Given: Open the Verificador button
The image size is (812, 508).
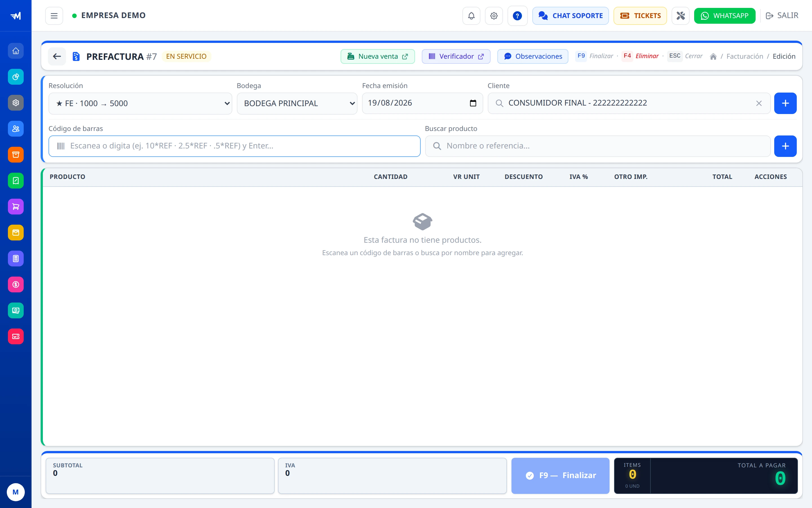Looking at the screenshot, I should point(456,56).
